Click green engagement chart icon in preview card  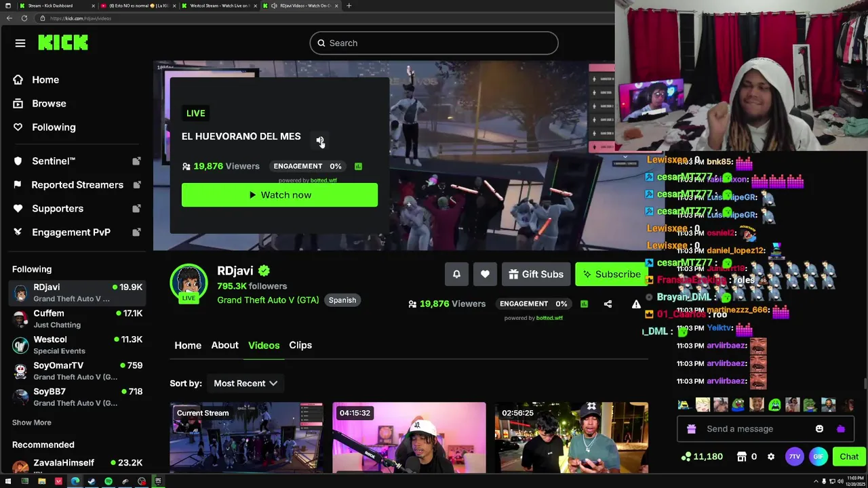[358, 166]
